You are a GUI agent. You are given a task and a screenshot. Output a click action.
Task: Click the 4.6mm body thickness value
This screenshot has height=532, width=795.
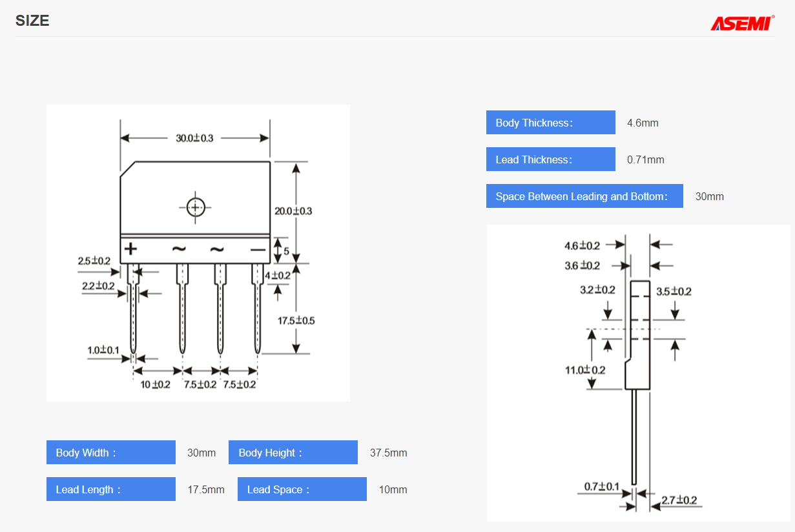pyautogui.click(x=643, y=123)
